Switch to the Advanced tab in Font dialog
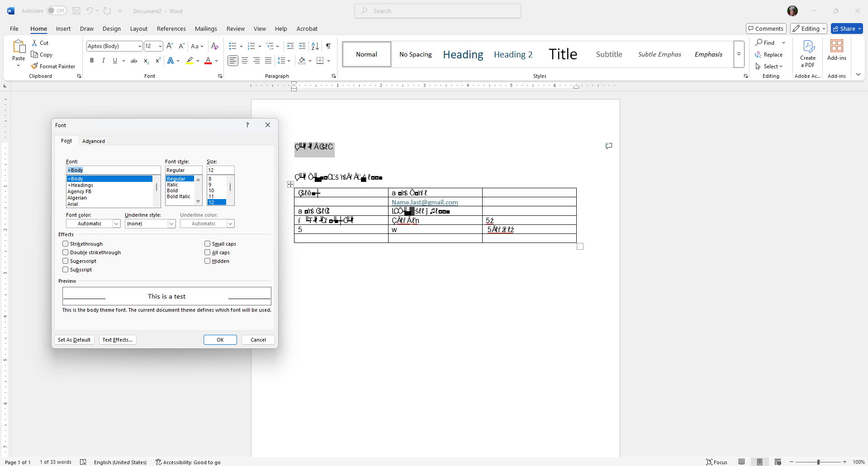868x466 pixels. [94, 141]
